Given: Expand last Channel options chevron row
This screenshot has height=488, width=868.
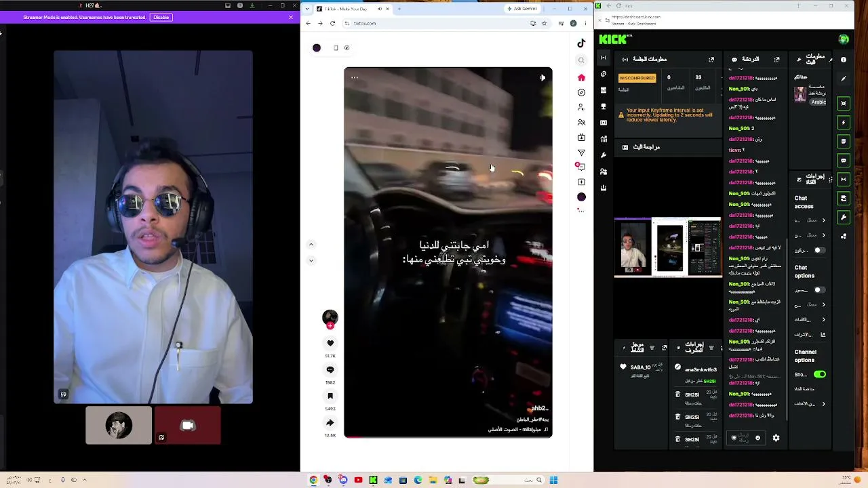Looking at the screenshot, I should [x=824, y=404].
